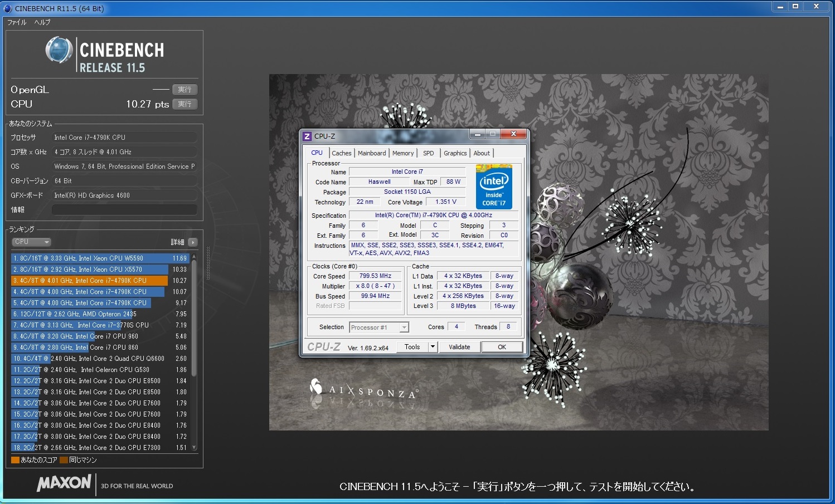Screen dimensions: 835x504
Task: Switch to the SPD tab in CPU-Z
Action: 429,153
